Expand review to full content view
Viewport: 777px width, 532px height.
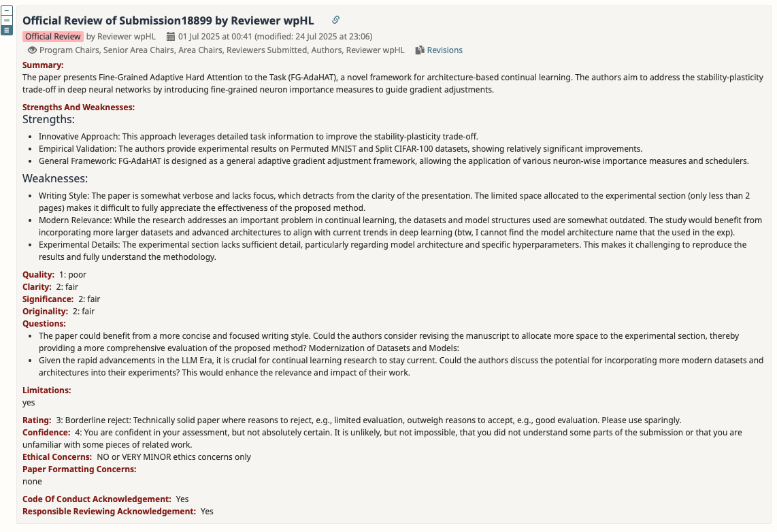[x=7, y=30]
